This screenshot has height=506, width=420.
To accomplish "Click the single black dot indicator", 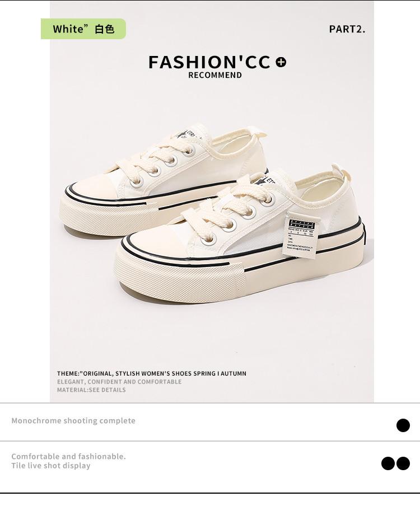I will (x=403, y=425).
